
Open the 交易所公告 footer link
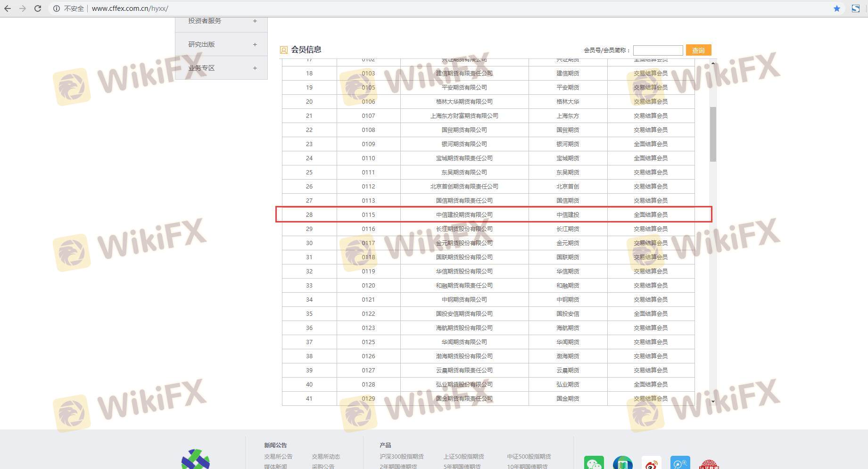278,456
